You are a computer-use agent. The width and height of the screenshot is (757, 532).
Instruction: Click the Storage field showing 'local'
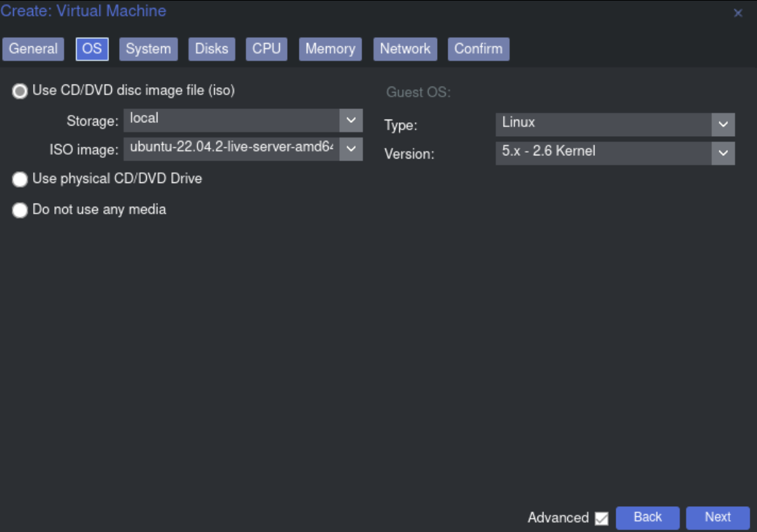pos(231,120)
